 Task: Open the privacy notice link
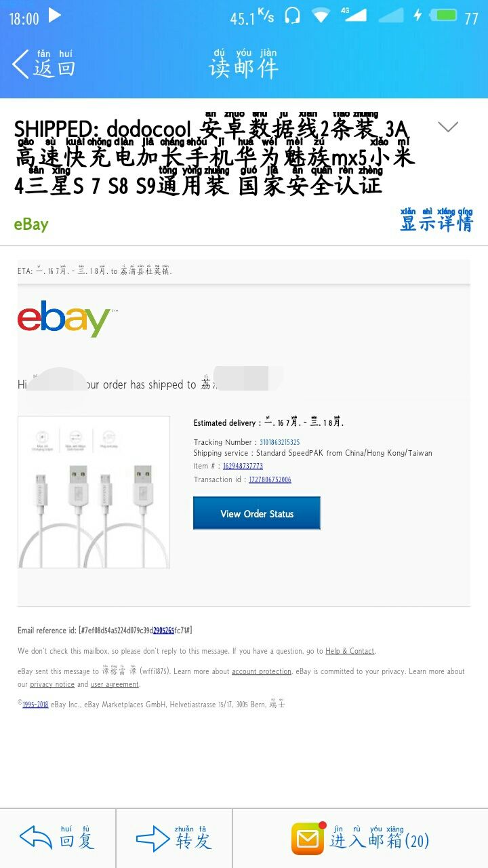[52, 684]
